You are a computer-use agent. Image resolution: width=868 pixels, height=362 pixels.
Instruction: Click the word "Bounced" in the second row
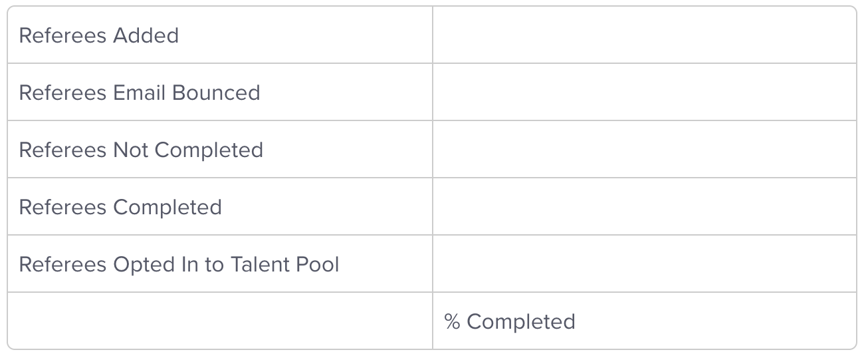coord(216,92)
